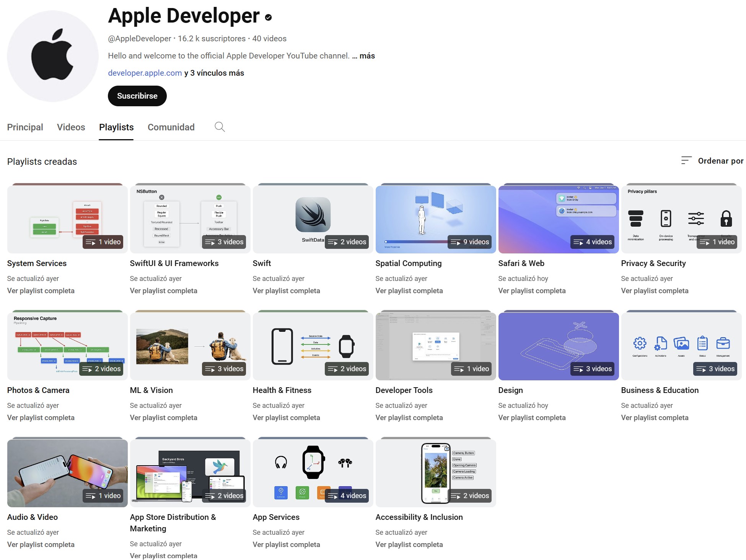Open the App Services playlist title

coord(276,517)
